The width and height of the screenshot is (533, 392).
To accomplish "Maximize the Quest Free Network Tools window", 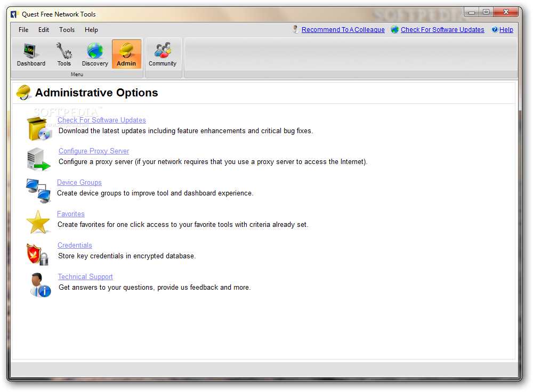I will (x=486, y=12).
